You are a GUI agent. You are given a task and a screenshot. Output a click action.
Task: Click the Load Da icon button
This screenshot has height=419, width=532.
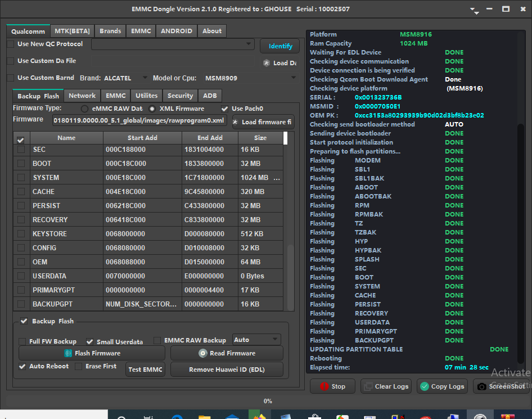[267, 63]
